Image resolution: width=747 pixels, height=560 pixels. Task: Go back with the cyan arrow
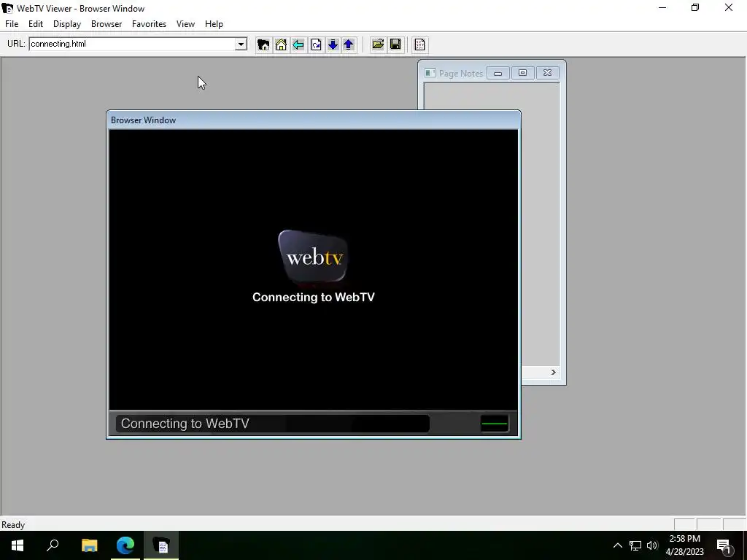(298, 44)
